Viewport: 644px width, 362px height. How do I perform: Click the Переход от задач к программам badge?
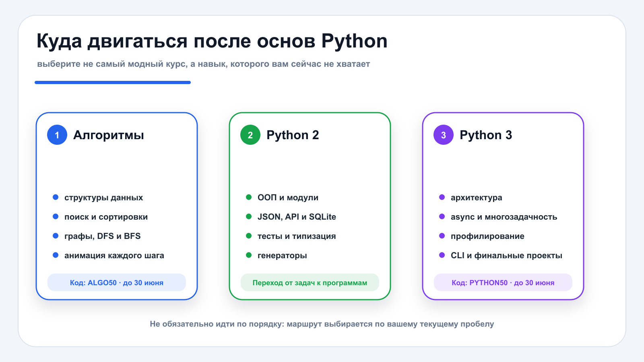click(310, 282)
